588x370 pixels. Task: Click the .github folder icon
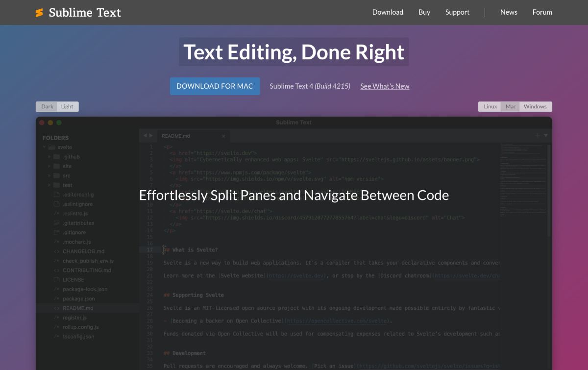coord(57,157)
